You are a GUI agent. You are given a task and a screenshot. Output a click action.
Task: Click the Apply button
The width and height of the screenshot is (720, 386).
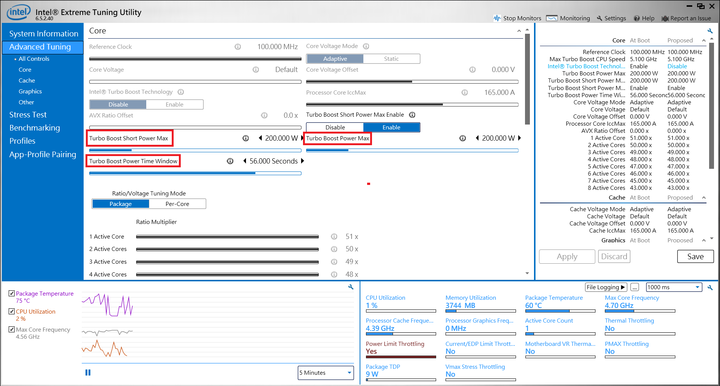click(x=567, y=257)
